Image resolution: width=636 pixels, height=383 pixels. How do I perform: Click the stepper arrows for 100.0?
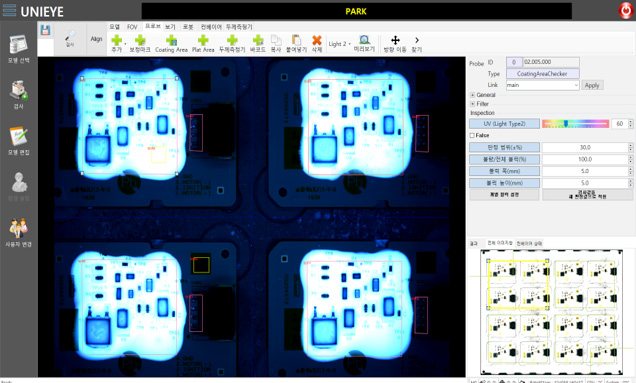(x=631, y=159)
